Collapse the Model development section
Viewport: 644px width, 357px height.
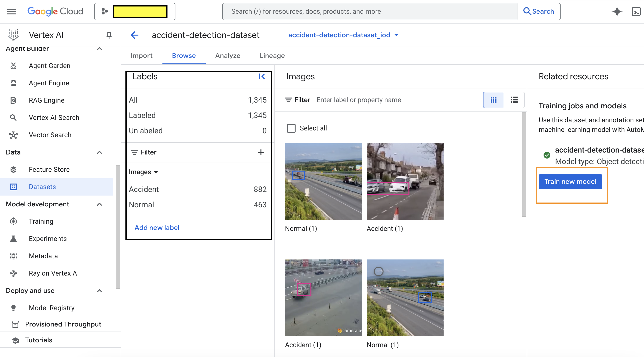(99, 204)
